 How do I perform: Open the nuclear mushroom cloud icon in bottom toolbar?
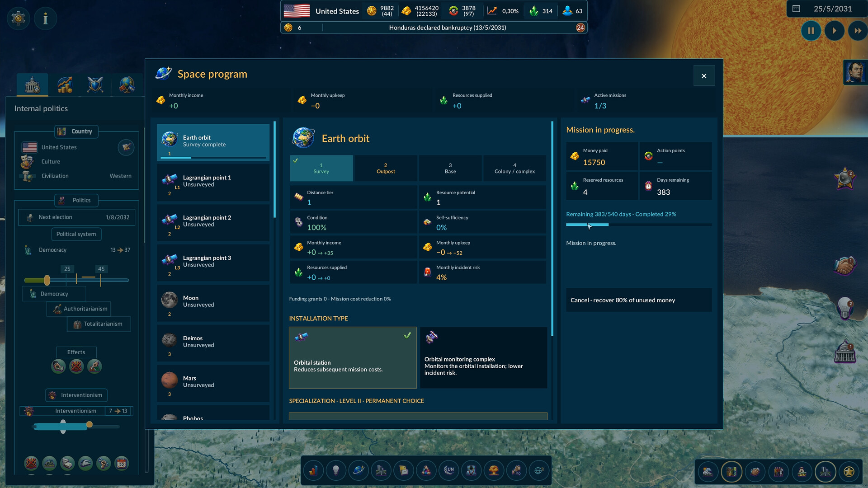tap(494, 471)
